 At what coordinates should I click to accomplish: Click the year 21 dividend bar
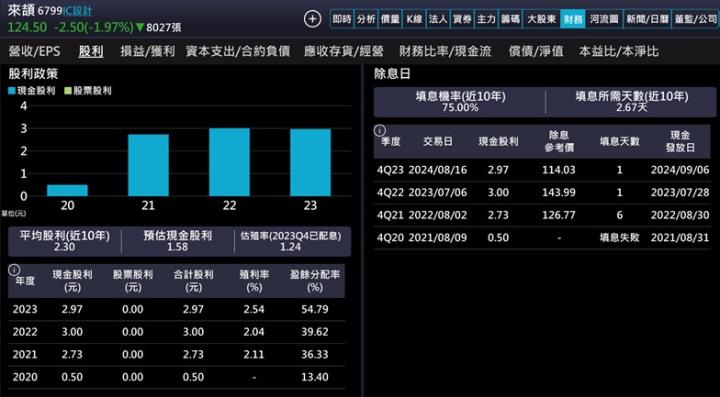[x=148, y=165]
